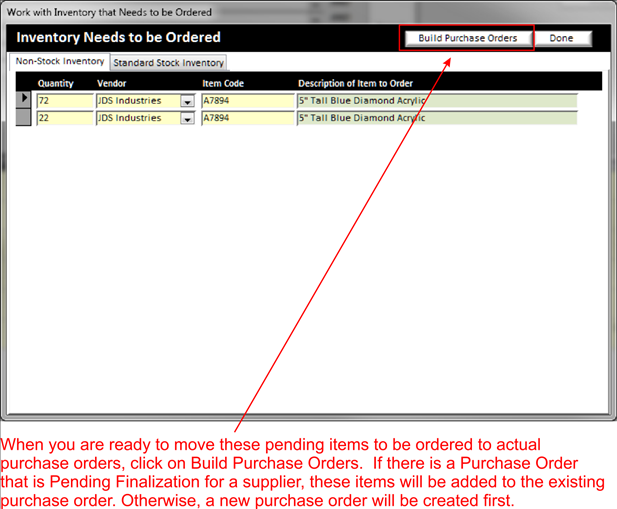
Task: Click the description field in the 72 row
Action: pos(437,101)
